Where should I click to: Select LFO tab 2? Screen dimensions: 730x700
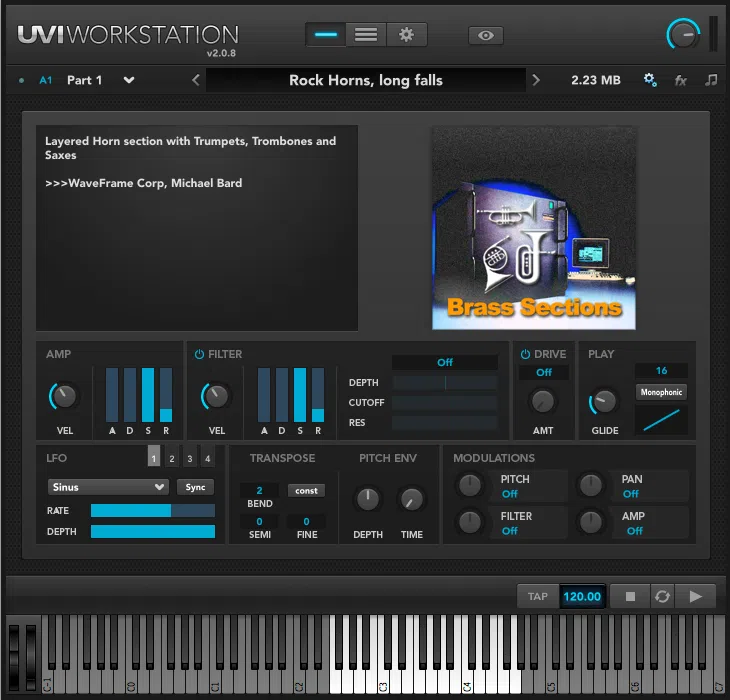172,459
